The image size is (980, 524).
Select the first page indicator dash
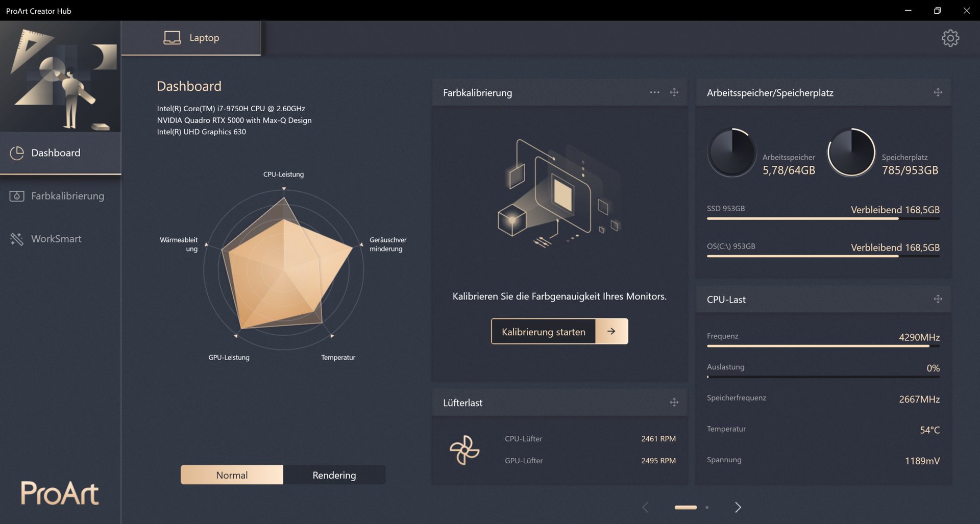pos(685,508)
